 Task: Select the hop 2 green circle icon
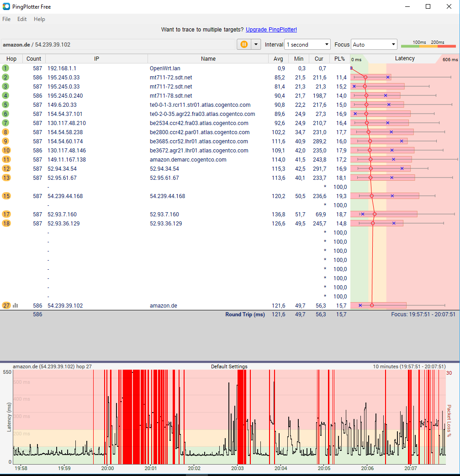coord(5,77)
